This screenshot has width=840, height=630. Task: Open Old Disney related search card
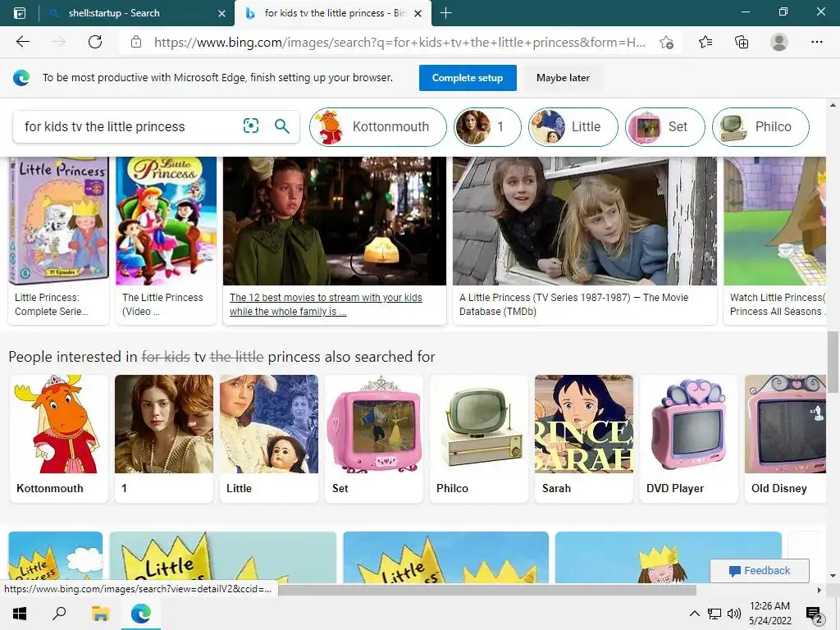(785, 438)
